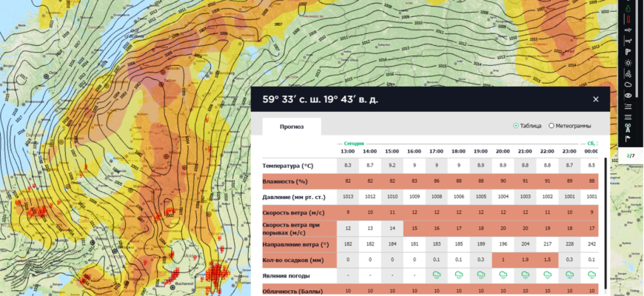Click the 20:00 column header
644x296 pixels.
click(503, 151)
